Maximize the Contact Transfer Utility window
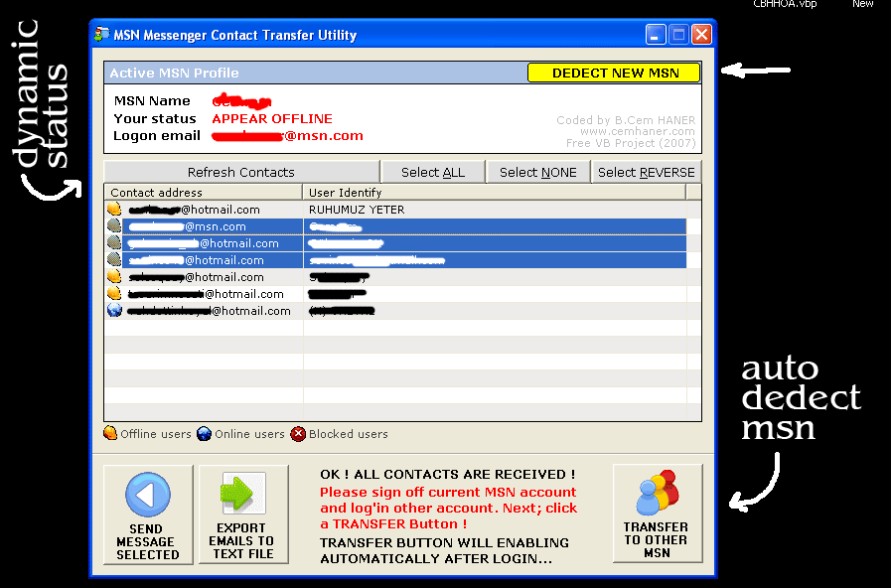This screenshot has width=891, height=588. click(679, 35)
